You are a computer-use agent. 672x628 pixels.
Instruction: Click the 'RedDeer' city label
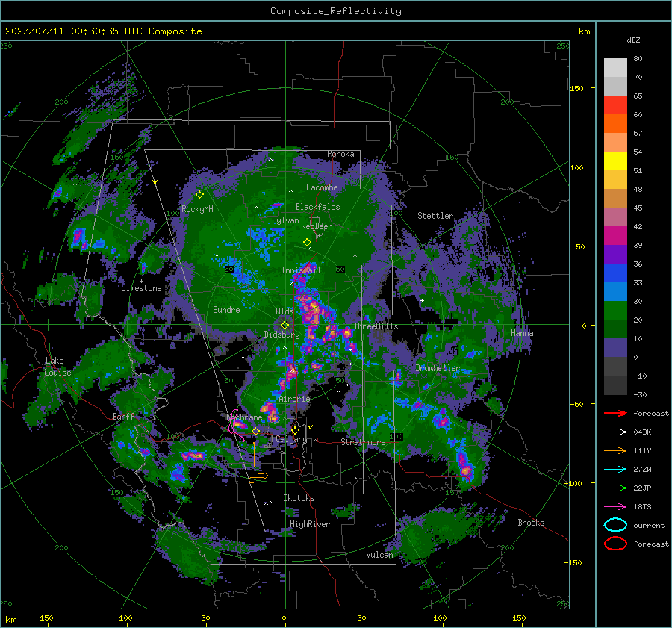[x=317, y=226]
